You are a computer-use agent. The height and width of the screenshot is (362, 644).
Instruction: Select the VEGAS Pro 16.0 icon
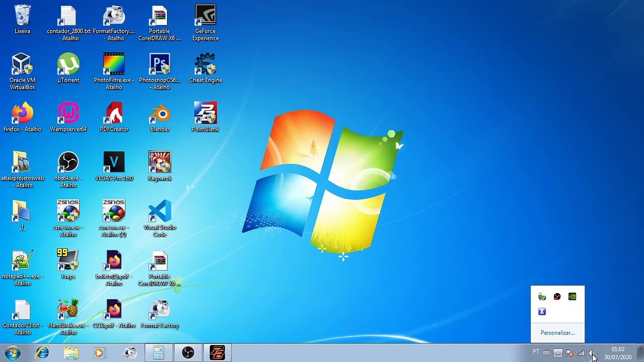[x=114, y=166]
